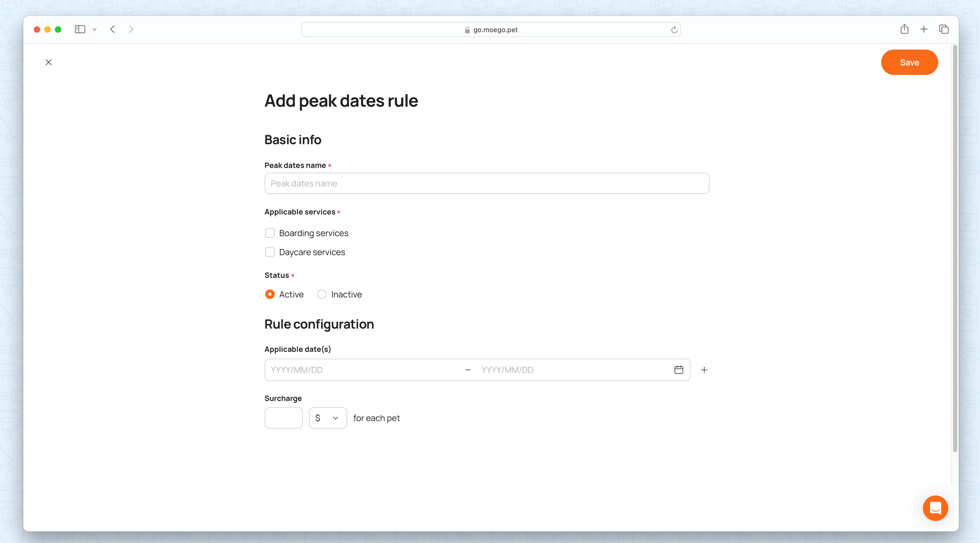
Task: Set status to Inactive
Action: (x=321, y=295)
